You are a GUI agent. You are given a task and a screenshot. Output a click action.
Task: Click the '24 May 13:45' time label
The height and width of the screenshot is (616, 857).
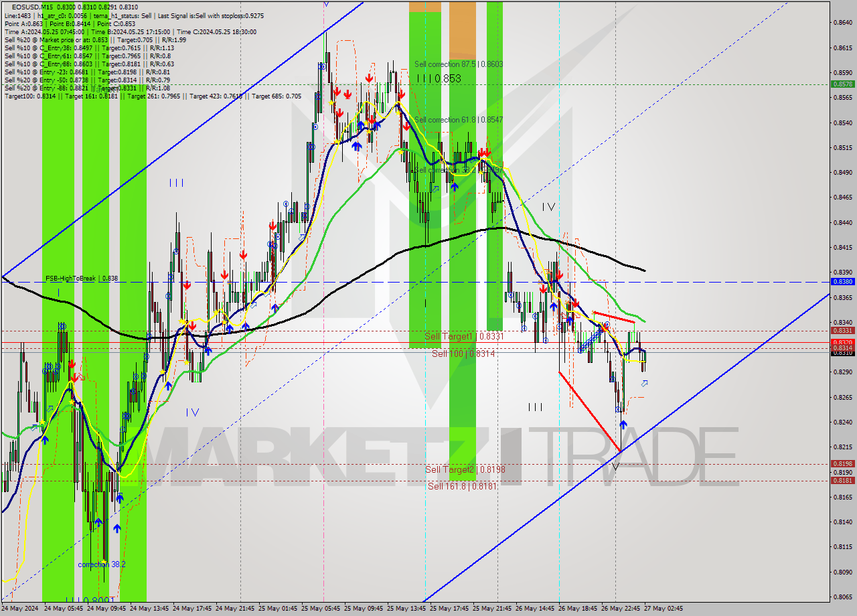[149, 609]
